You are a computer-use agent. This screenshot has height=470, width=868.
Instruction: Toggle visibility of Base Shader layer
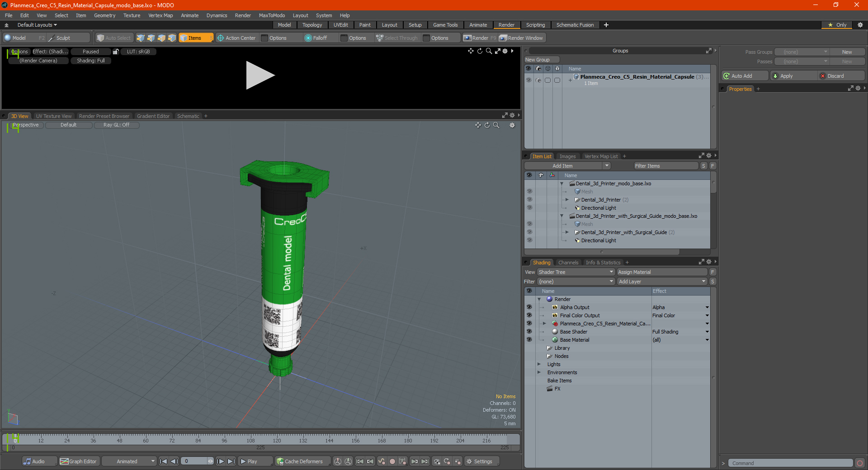point(529,332)
